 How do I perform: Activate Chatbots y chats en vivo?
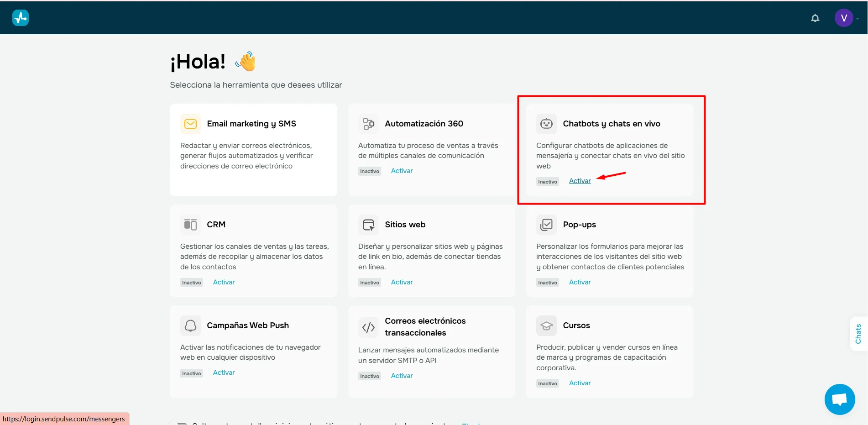coord(580,181)
